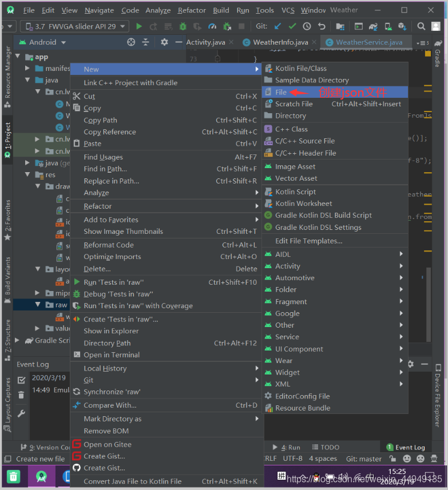Open the Build Variants side tab
Viewport: 448px width, 490px height.
pyautogui.click(x=7, y=280)
